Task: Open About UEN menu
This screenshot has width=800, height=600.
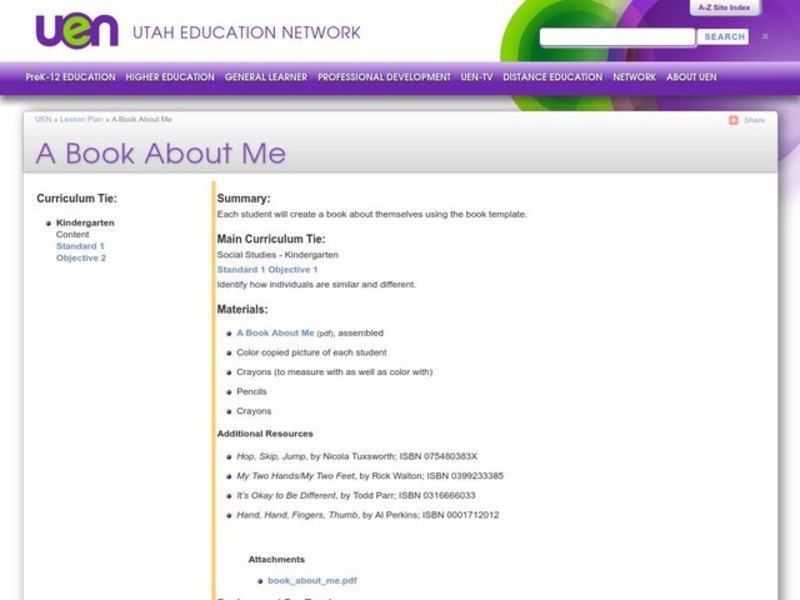Action: point(691,77)
